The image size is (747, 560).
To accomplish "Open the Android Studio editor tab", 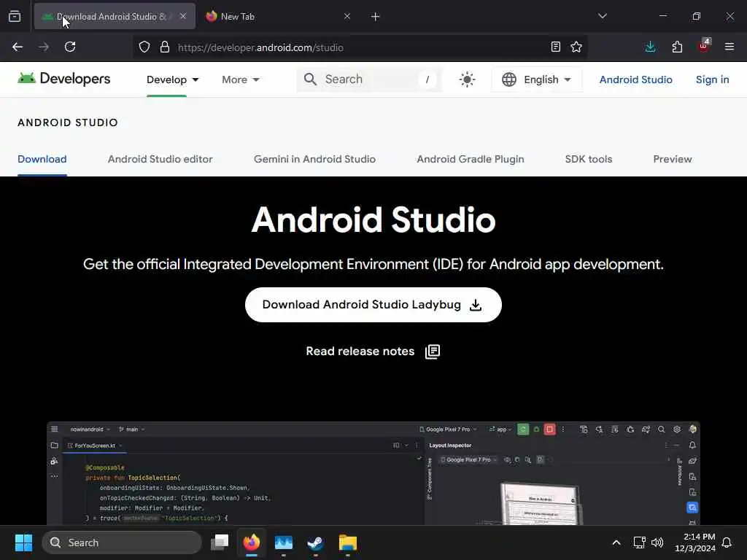I will click(160, 159).
